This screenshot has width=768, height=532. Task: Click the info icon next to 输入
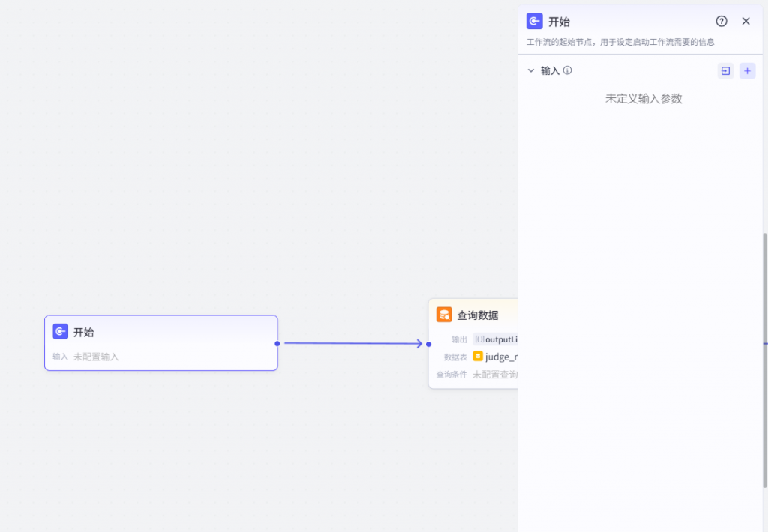tap(567, 70)
